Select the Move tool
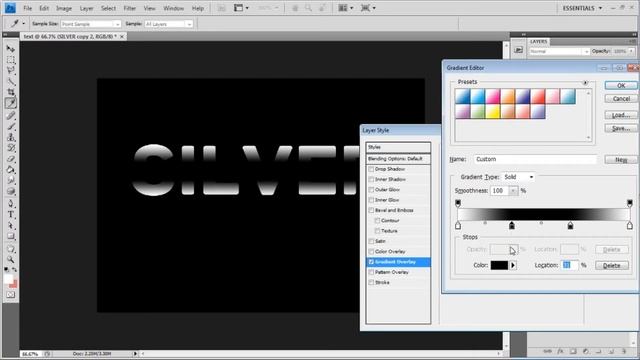The height and width of the screenshot is (360, 640). click(11, 49)
